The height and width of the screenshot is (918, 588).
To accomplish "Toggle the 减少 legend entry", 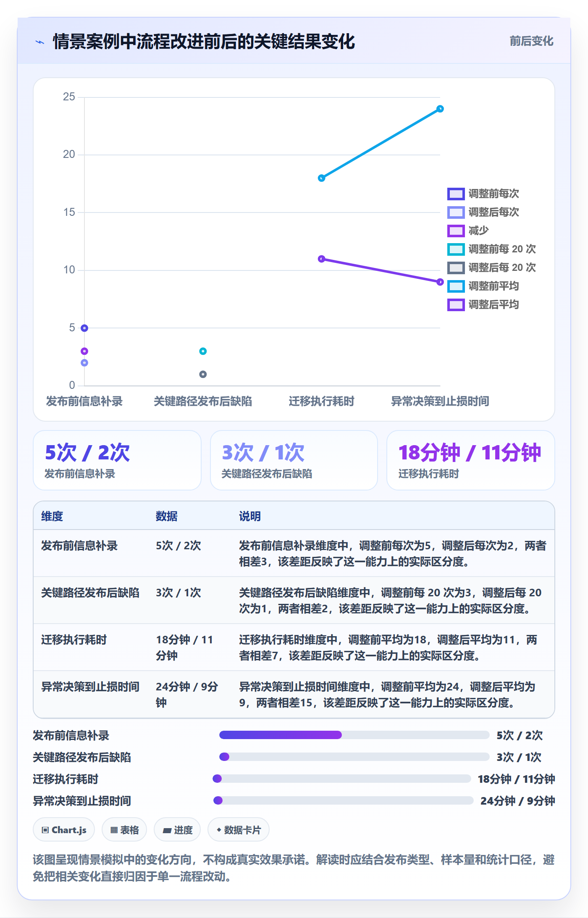I will pos(468,231).
